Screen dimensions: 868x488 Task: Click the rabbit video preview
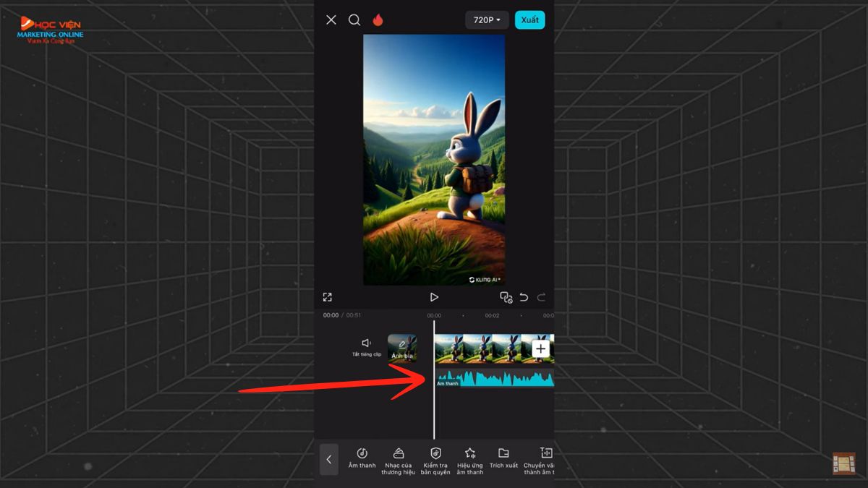[434, 160]
